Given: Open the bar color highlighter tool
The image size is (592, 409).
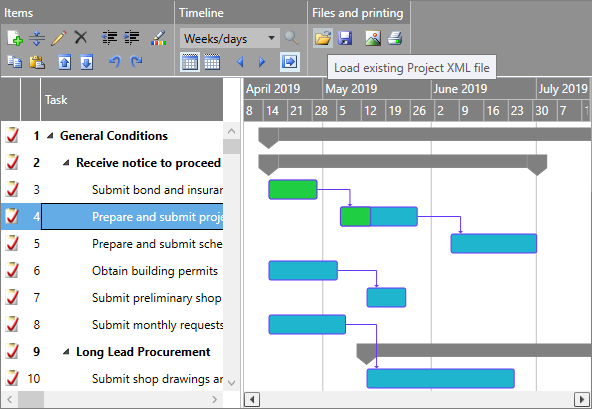Looking at the screenshot, I should (x=158, y=38).
